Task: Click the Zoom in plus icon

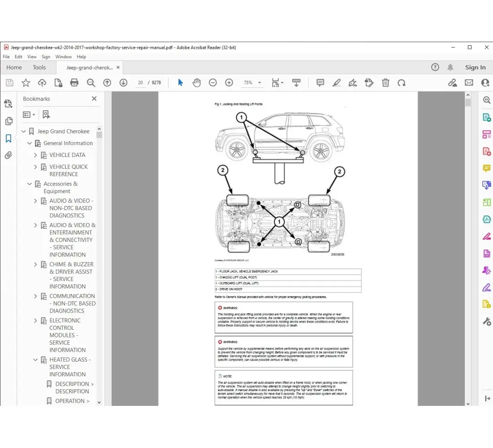Action: point(229,82)
